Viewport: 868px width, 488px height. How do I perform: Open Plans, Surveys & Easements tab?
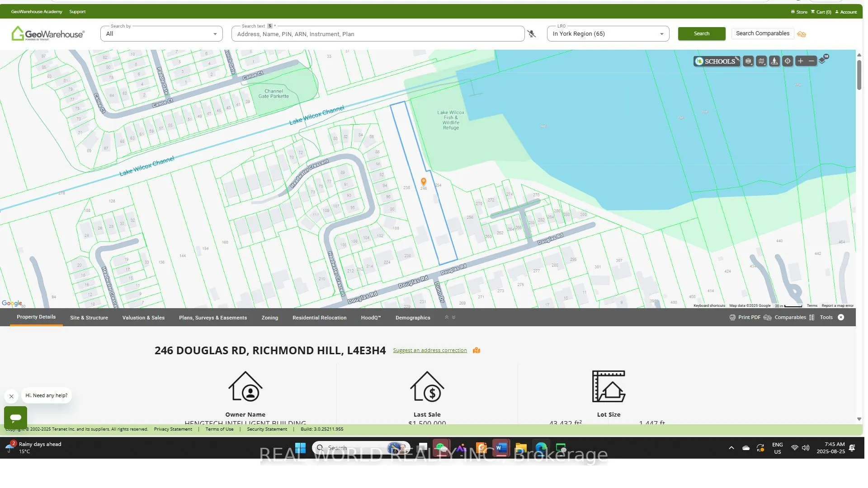[213, 318]
